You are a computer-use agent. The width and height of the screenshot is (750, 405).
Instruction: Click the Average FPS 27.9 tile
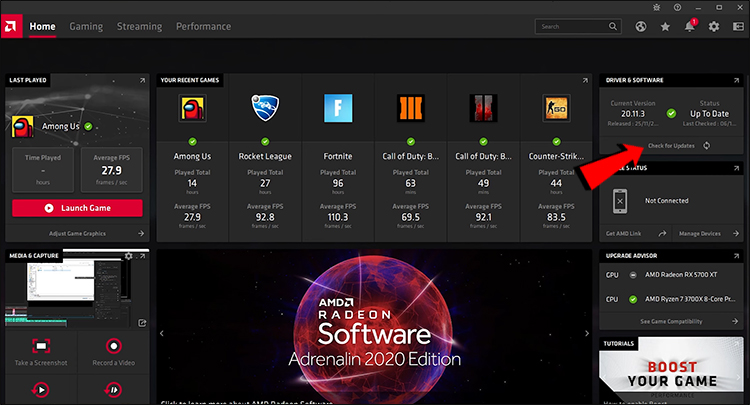coord(111,170)
